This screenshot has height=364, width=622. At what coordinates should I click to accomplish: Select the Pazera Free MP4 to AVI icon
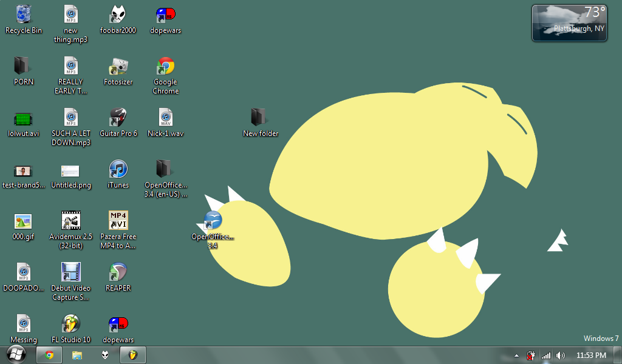coord(118,221)
